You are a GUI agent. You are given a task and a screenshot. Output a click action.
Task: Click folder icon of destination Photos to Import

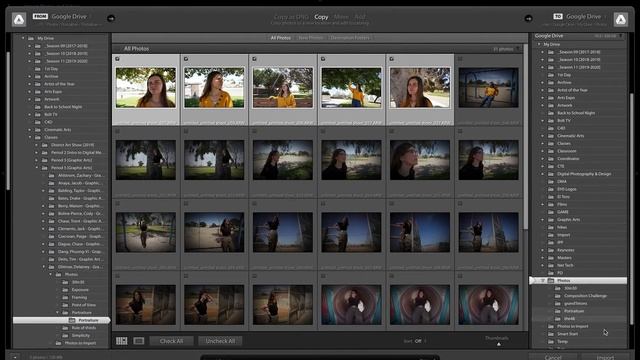pyautogui.click(x=551, y=326)
